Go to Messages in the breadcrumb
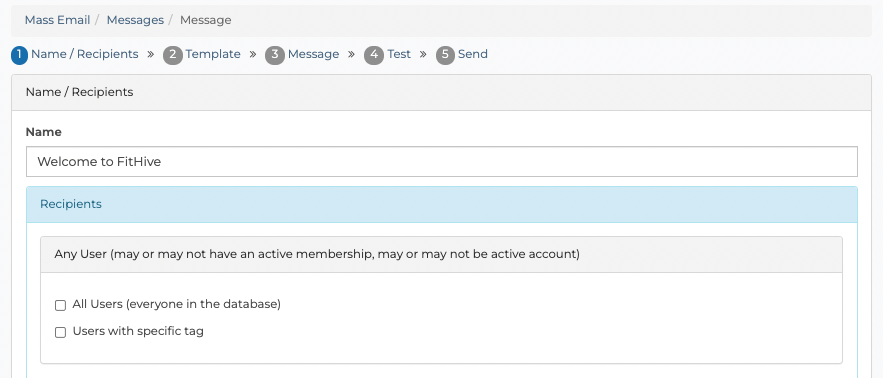This screenshot has height=378, width=883. coord(135,20)
